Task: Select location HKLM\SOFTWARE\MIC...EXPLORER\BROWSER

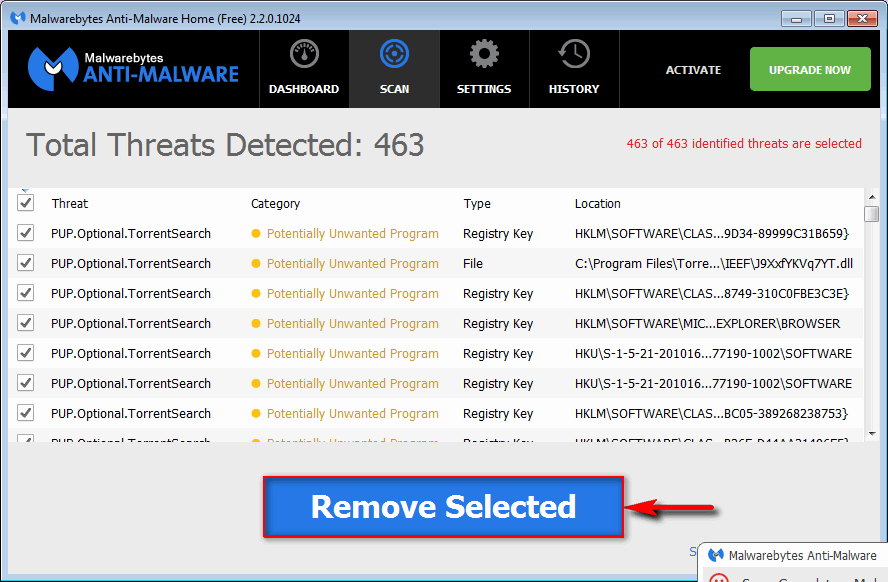Action: pos(707,324)
